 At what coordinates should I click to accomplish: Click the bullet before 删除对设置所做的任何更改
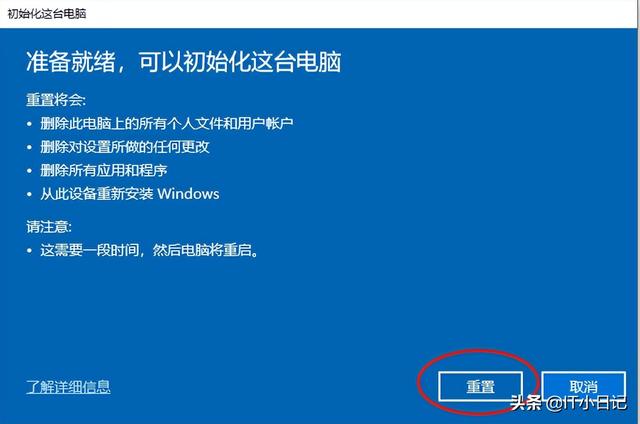point(29,147)
